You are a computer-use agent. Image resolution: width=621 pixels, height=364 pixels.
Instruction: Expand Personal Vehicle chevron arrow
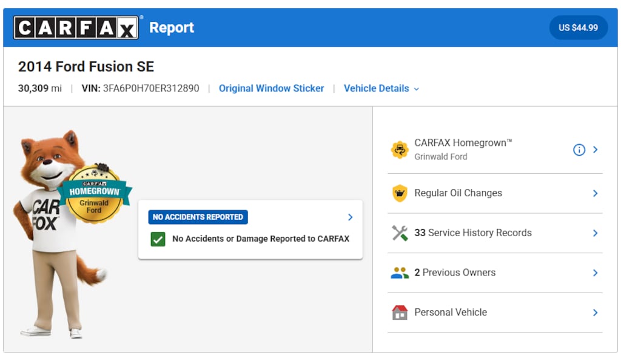pyautogui.click(x=596, y=313)
